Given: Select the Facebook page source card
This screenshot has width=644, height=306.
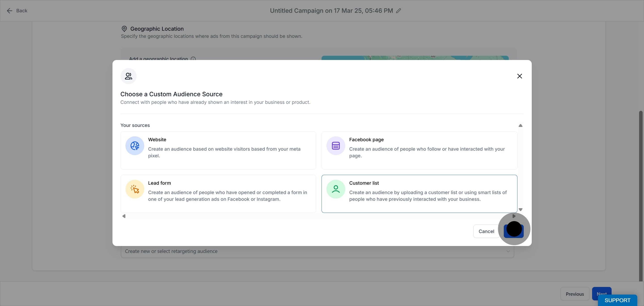Looking at the screenshot, I should (419, 150).
